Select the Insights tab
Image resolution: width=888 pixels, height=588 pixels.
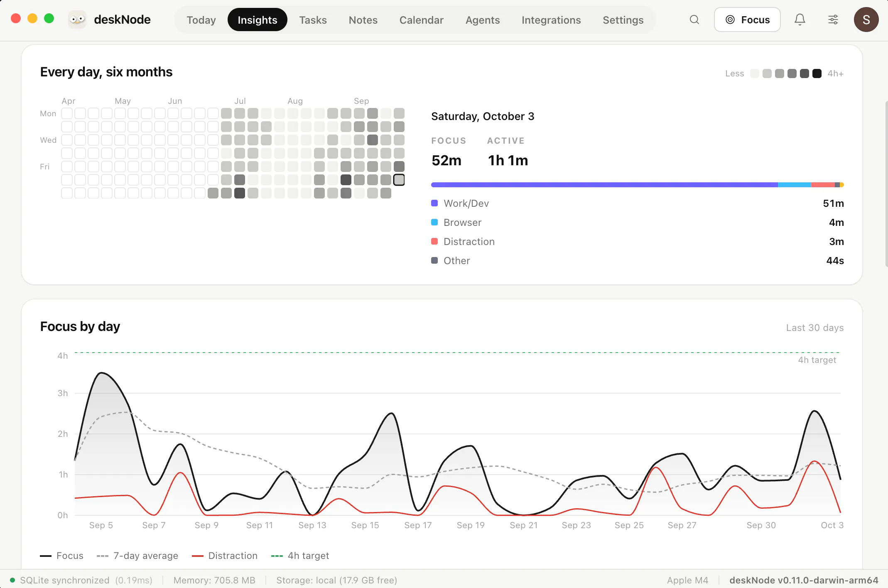[x=258, y=20]
